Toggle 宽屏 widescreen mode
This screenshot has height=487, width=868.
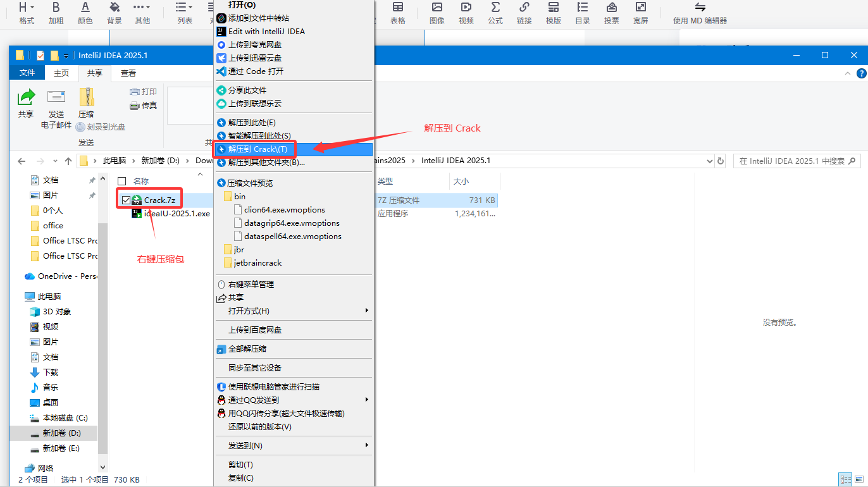pyautogui.click(x=641, y=8)
